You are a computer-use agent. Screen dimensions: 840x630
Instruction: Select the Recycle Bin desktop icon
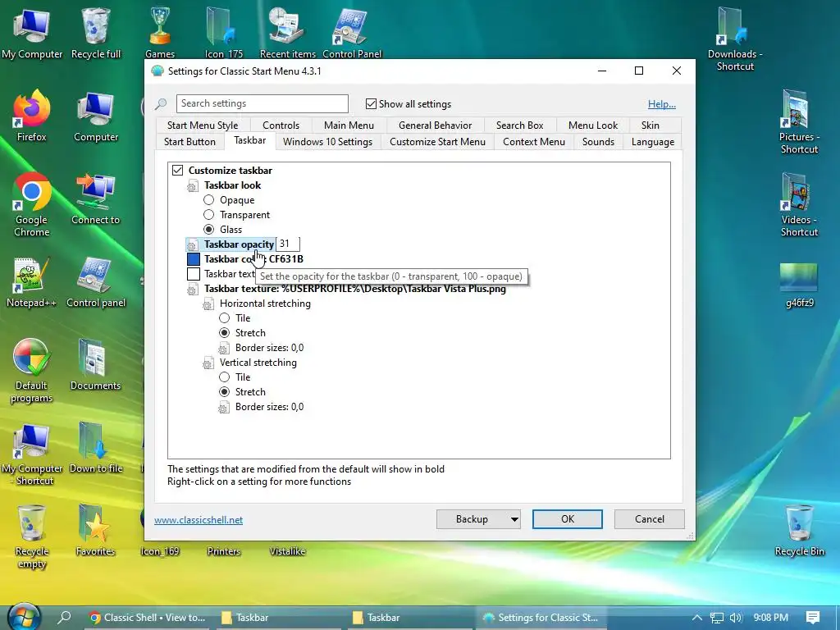click(799, 531)
